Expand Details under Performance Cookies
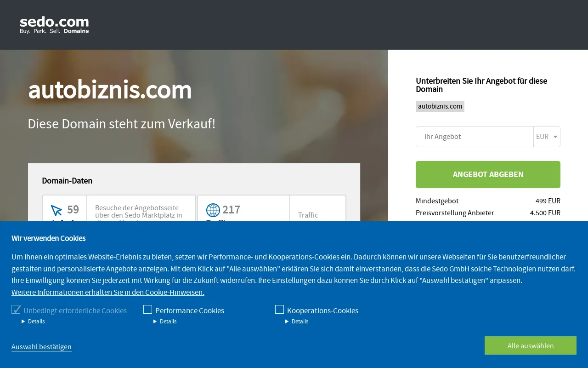Screen dimensions: 588x368 coord(165,322)
